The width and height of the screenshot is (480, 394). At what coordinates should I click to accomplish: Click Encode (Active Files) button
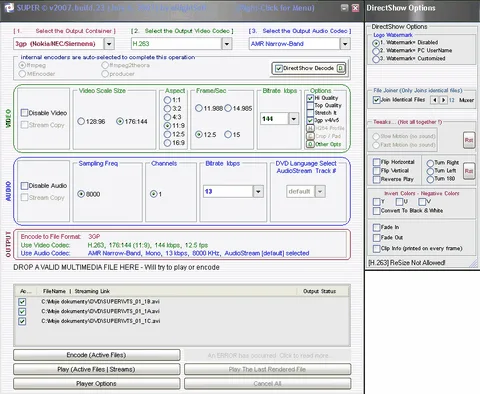97,355
